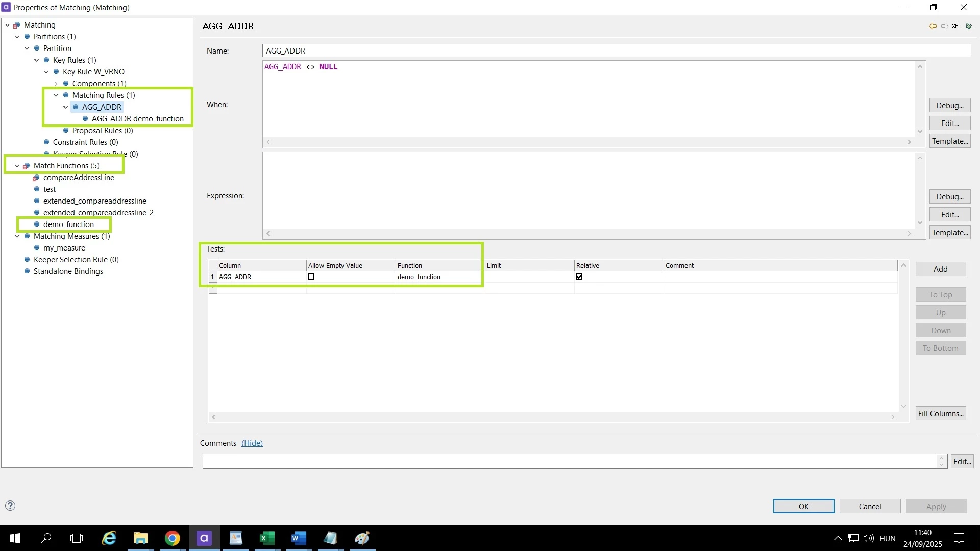The width and height of the screenshot is (980, 551).
Task: Click the XML view icon
Action: point(956,26)
